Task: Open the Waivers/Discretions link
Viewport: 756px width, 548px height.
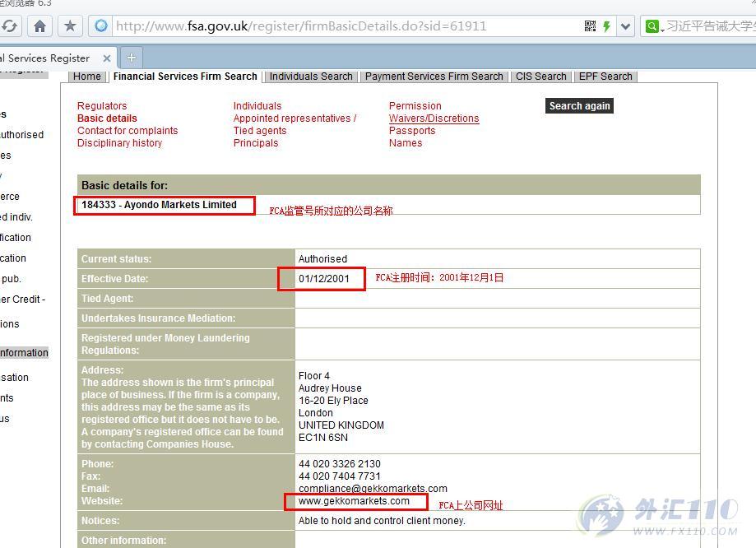Action: pyautogui.click(x=434, y=118)
